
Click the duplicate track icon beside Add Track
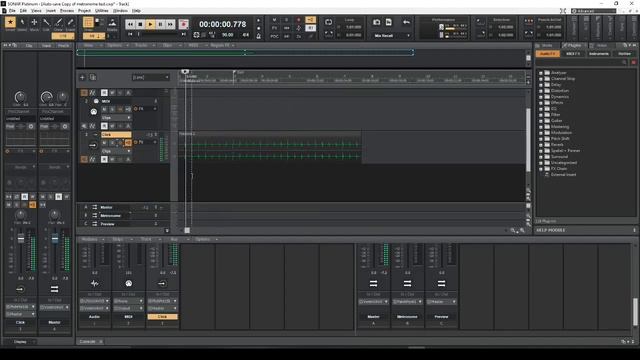(93, 77)
